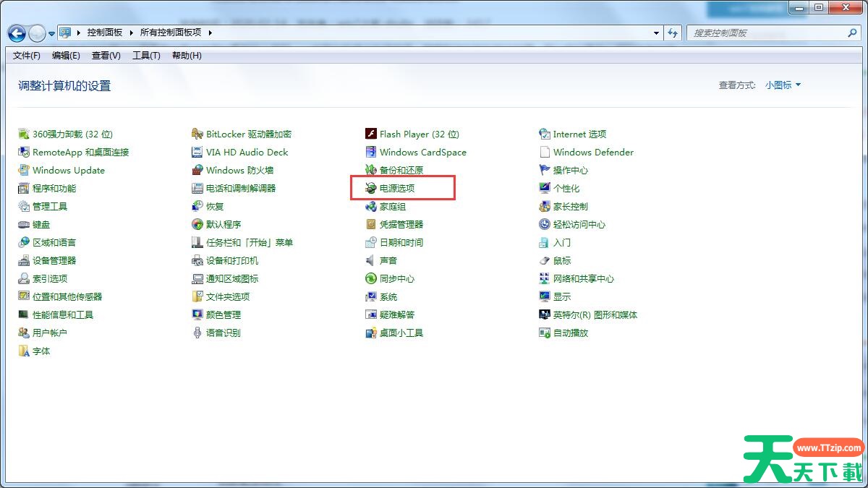The image size is (868, 488).
Task: Open the BitLocker 驱动器加密 icon
Action: click(197, 134)
